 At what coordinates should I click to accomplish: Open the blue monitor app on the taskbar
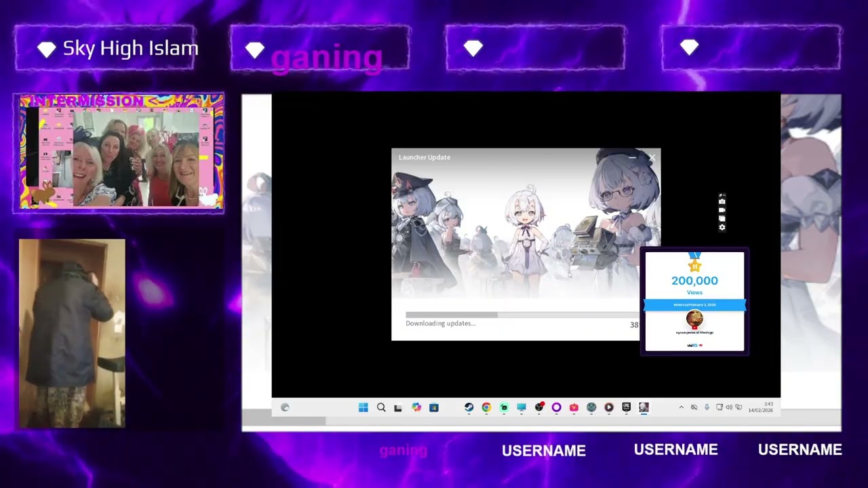(521, 407)
